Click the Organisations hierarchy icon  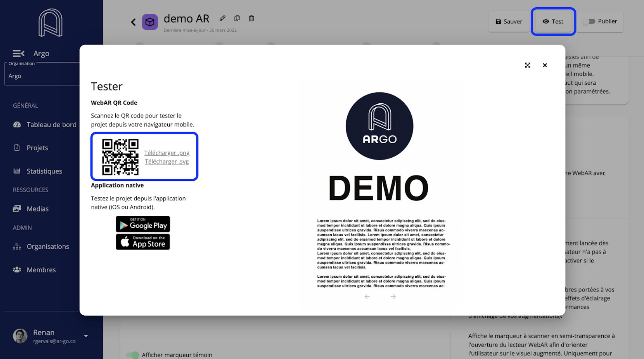17,246
